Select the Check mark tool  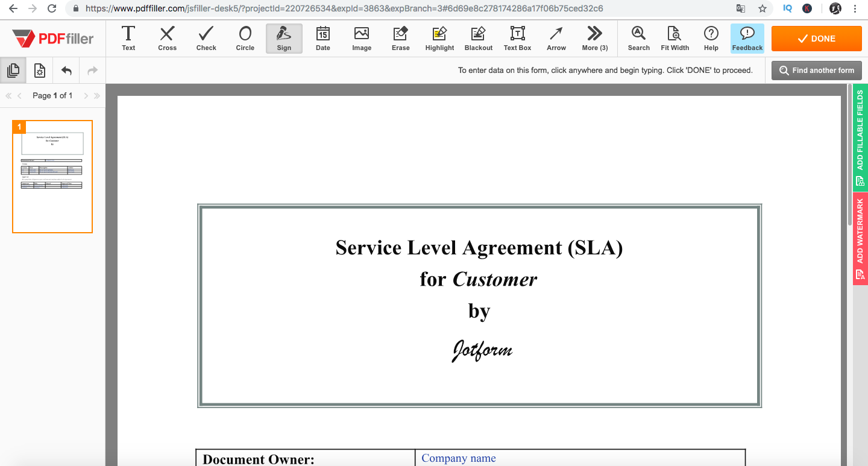click(x=206, y=39)
